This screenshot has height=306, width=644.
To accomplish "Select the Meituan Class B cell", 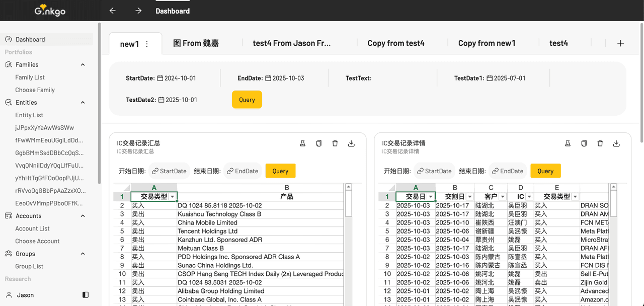I will tap(261, 248).
